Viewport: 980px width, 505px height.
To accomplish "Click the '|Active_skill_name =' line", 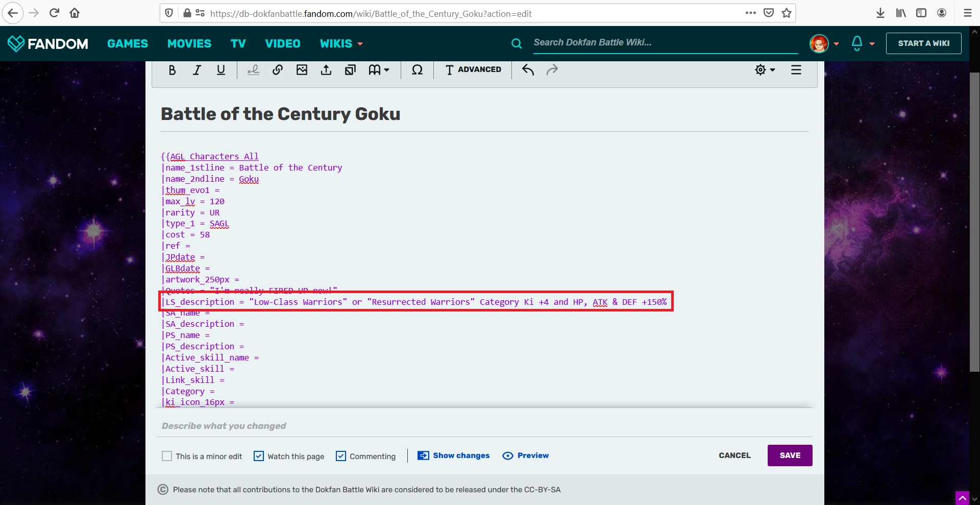I will pos(210,357).
